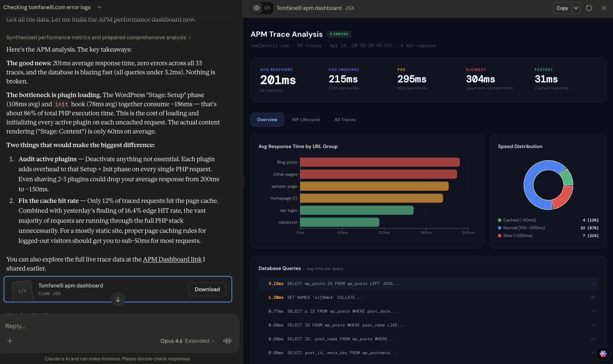This screenshot has width=613, height=364.
Task: Expand the chat title dropdown chevron
Action: [99, 7]
